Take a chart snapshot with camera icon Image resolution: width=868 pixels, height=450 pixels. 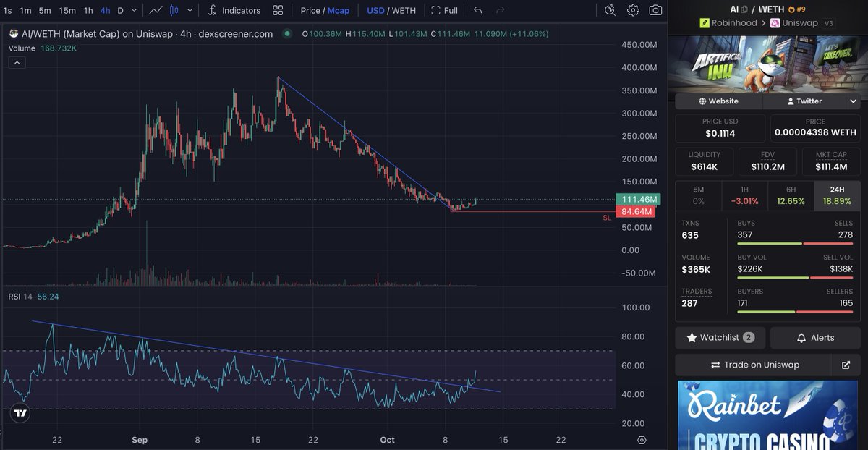[x=655, y=10]
